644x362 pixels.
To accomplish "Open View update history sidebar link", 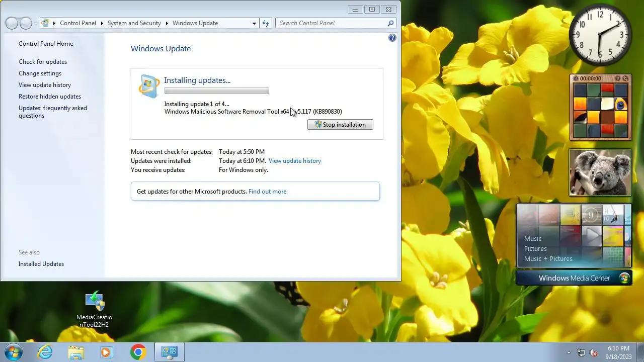I will (x=45, y=85).
